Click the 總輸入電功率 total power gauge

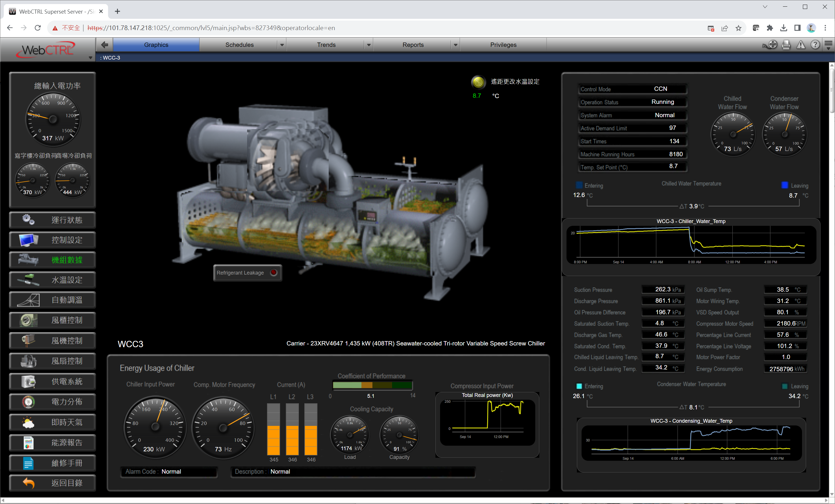(x=53, y=119)
